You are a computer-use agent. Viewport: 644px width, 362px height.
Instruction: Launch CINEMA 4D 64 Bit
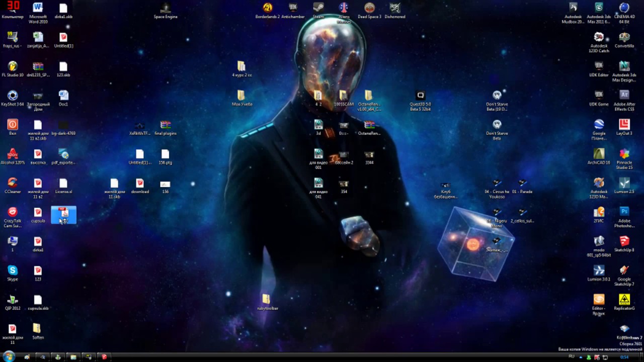click(624, 13)
